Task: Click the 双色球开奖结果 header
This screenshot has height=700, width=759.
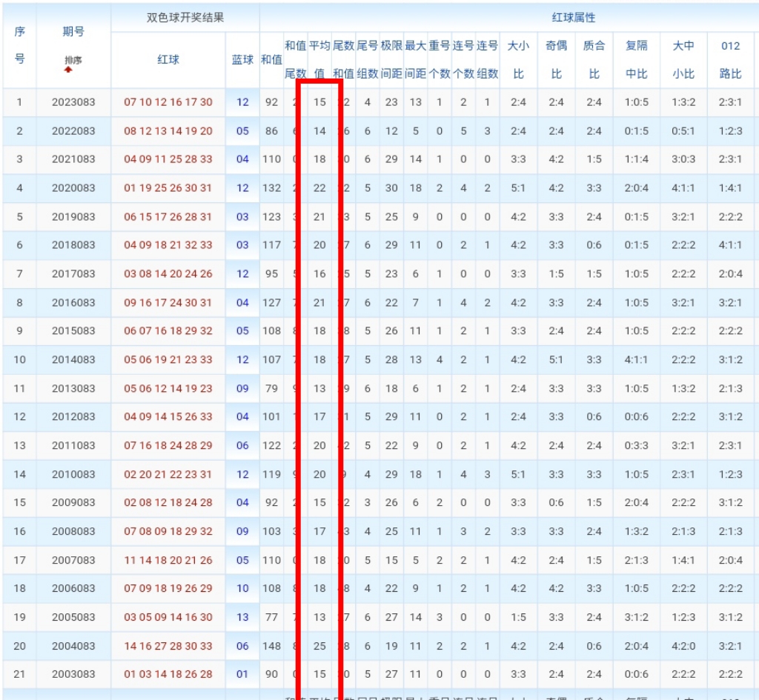Action: click(x=185, y=18)
